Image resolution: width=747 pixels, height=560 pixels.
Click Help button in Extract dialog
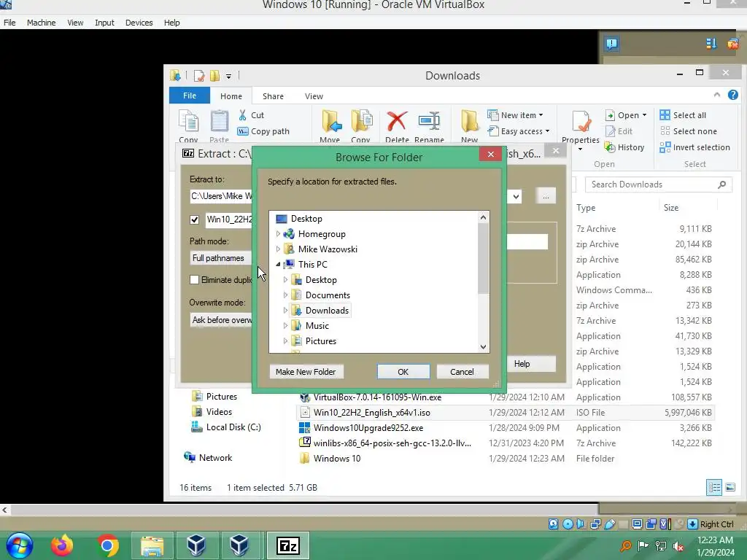tap(530, 364)
